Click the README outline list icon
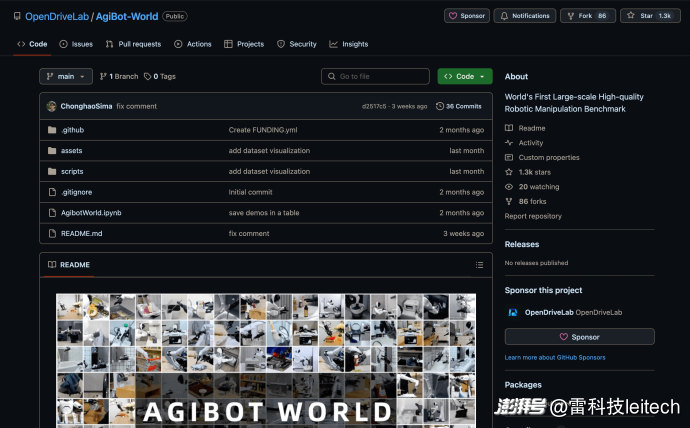Screen dimensions: 690x428 (x=479, y=265)
